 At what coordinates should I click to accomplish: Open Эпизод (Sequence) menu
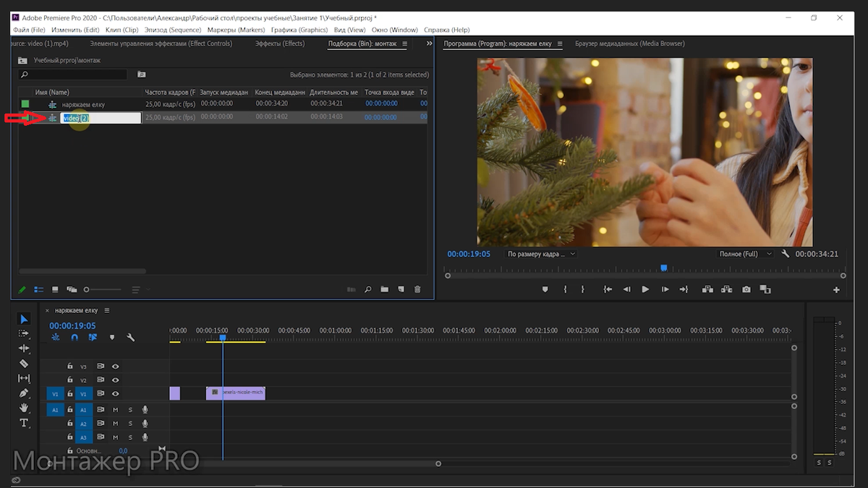coord(173,30)
